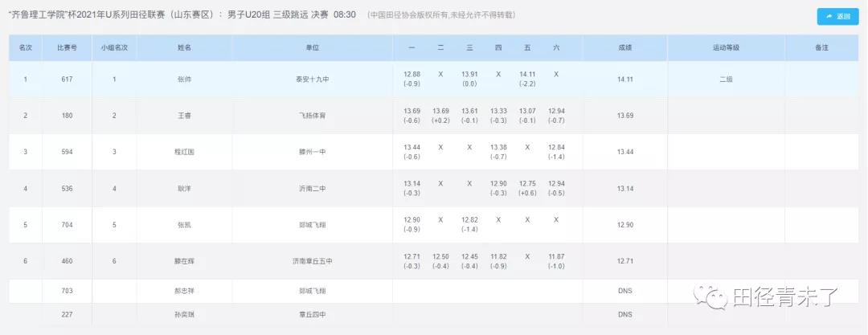Click the 单位 column header

(x=312, y=48)
